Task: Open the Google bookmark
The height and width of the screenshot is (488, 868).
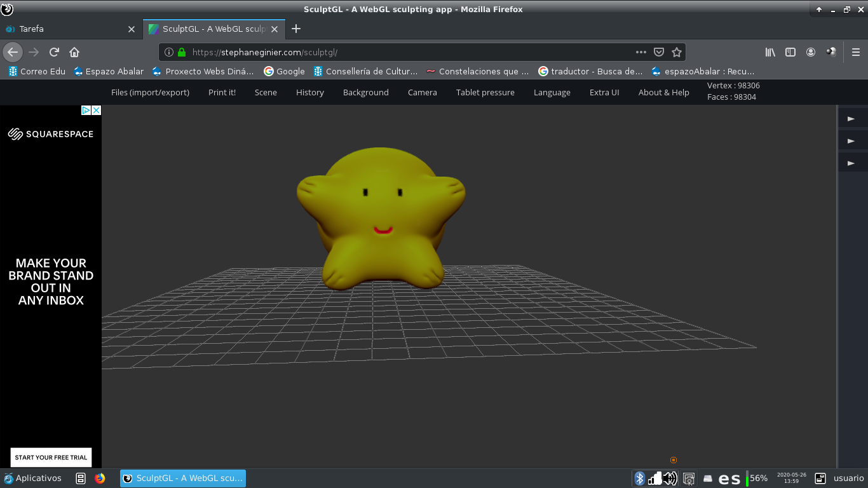Action: [x=285, y=71]
